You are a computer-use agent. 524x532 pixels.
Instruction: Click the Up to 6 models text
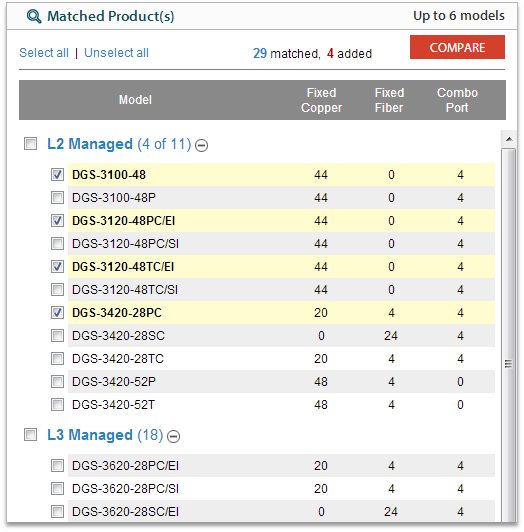[x=459, y=16]
